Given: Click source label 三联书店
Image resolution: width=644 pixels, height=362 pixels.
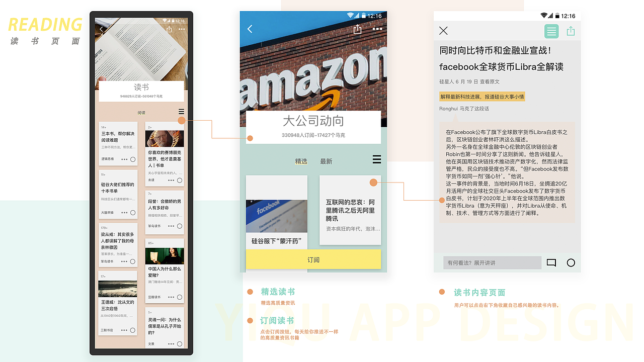Looking at the screenshot, I should (107, 330).
